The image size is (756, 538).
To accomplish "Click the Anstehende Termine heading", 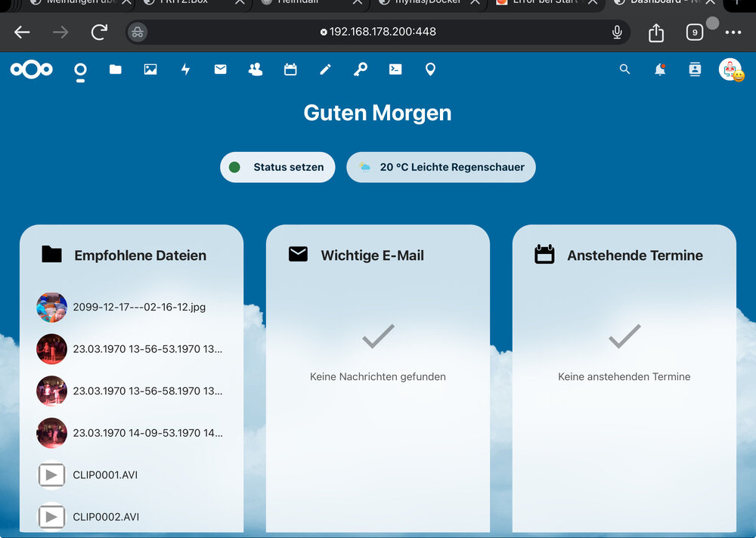I will point(635,255).
